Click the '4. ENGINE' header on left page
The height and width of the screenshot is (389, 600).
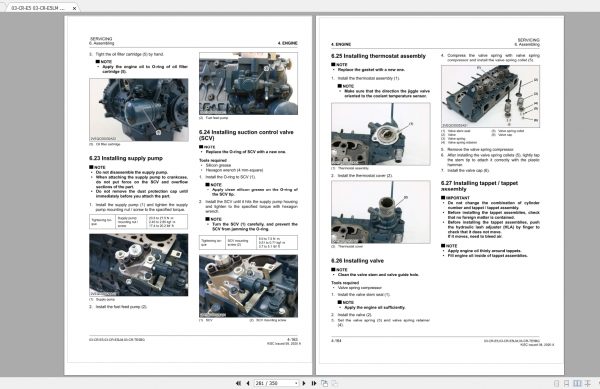pyautogui.click(x=287, y=43)
